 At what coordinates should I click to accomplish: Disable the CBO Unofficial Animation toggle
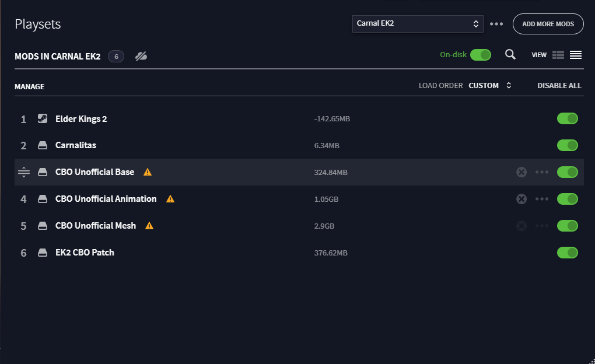[568, 199]
